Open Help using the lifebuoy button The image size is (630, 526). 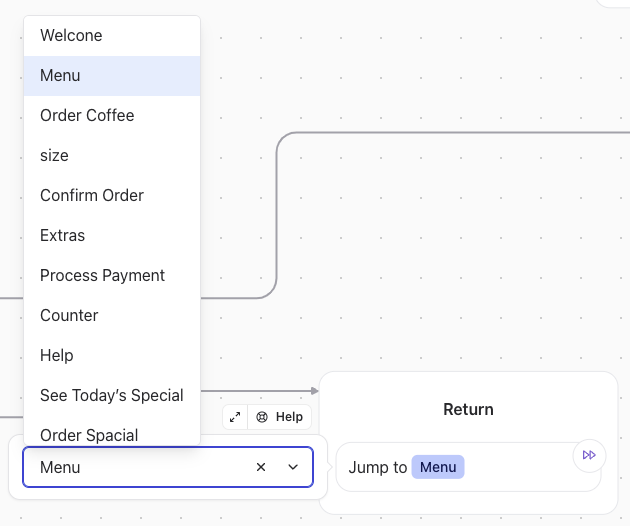point(280,417)
